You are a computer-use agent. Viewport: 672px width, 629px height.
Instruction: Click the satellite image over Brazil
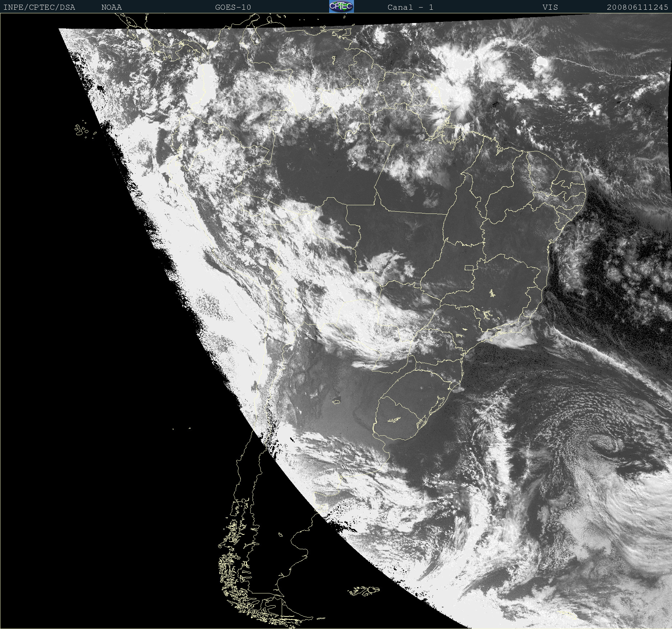[336, 321]
